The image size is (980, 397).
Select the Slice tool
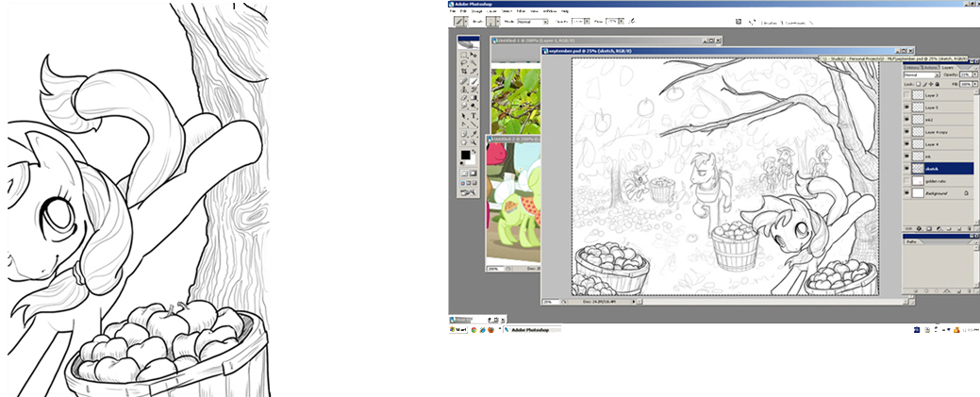(x=473, y=71)
